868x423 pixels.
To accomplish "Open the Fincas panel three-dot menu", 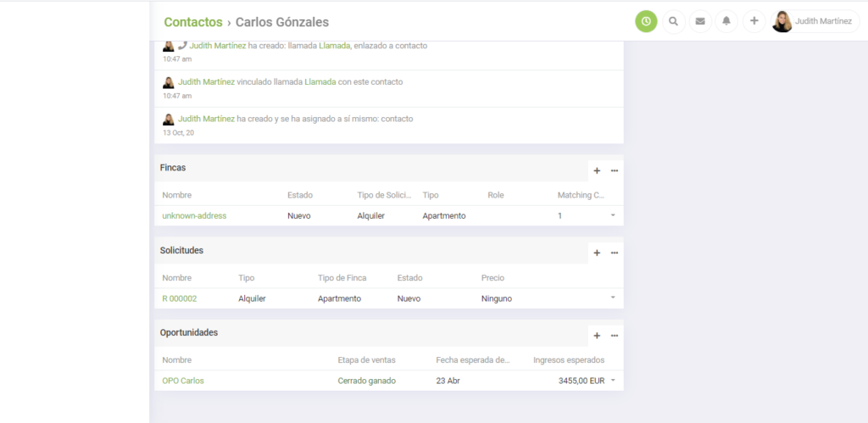I will coord(615,170).
